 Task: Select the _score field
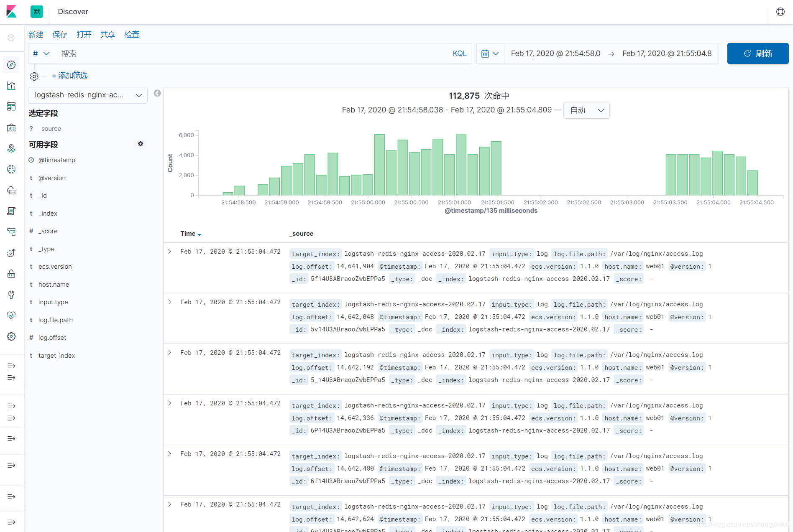click(48, 231)
